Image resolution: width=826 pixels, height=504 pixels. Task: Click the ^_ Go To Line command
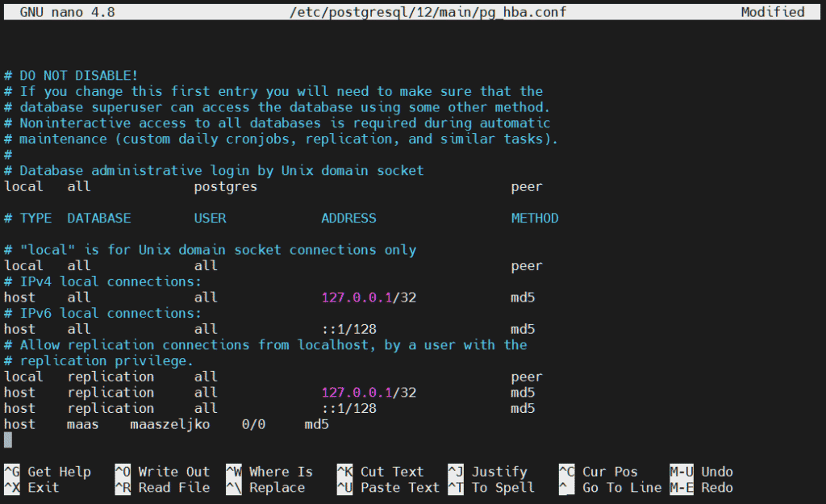(610, 487)
